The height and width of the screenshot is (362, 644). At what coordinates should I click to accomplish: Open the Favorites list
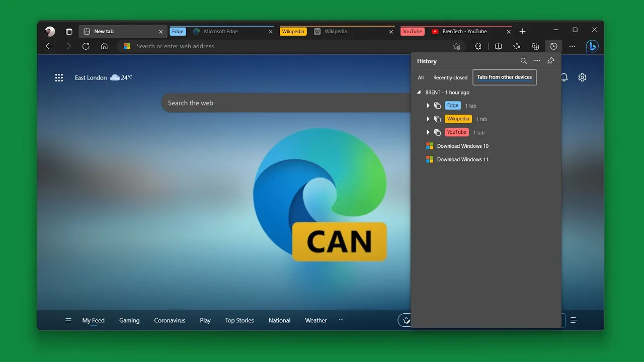tap(517, 46)
